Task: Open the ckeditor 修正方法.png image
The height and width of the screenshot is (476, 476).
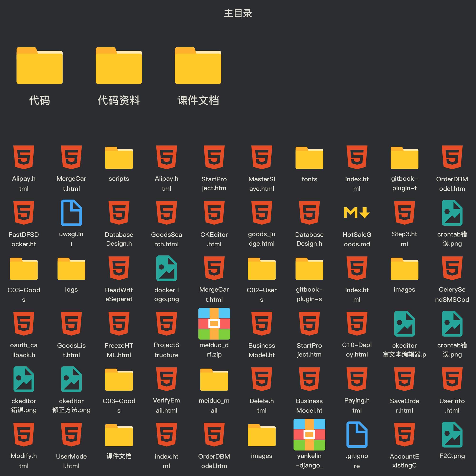Action: [x=71, y=379]
